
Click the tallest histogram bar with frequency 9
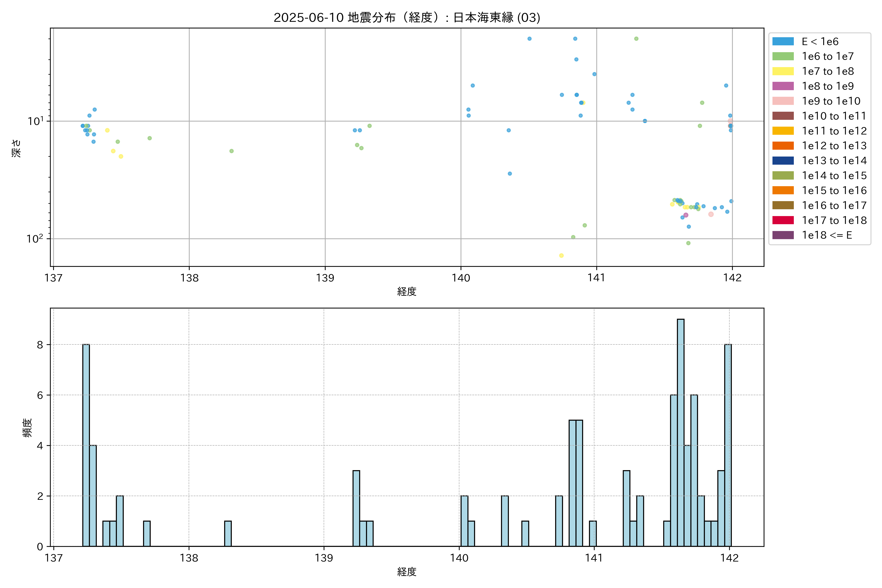[x=680, y=432]
